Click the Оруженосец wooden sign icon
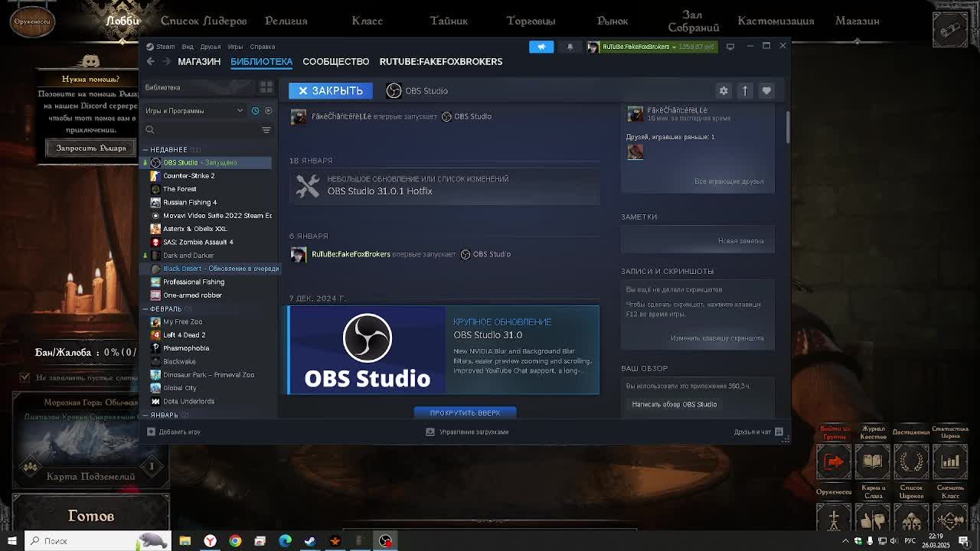This screenshot has width=980, height=551. pyautogui.click(x=32, y=21)
